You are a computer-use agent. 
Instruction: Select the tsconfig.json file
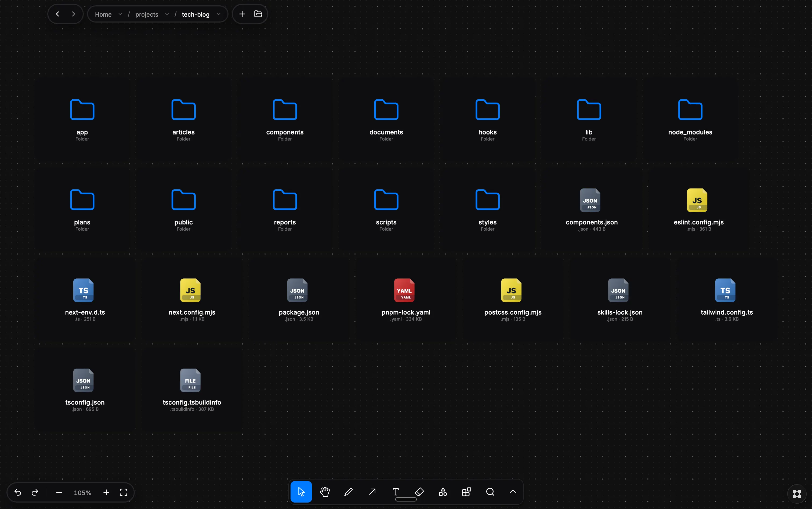pyautogui.click(x=85, y=390)
